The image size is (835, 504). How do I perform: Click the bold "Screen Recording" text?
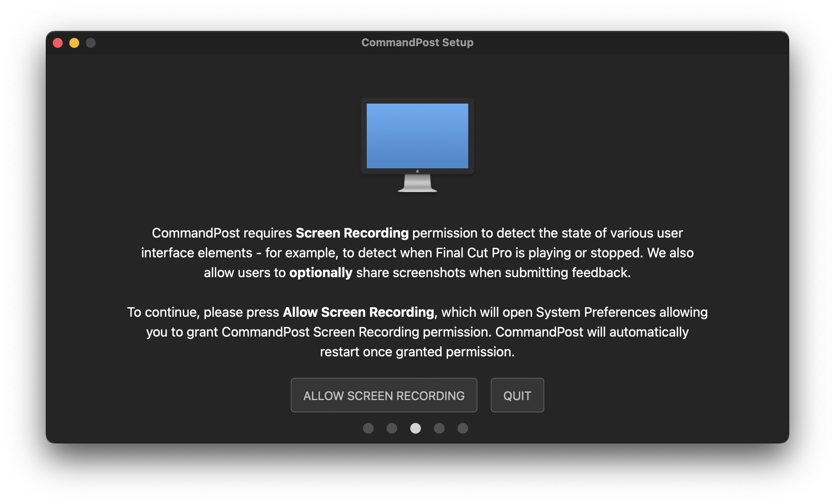tap(352, 233)
